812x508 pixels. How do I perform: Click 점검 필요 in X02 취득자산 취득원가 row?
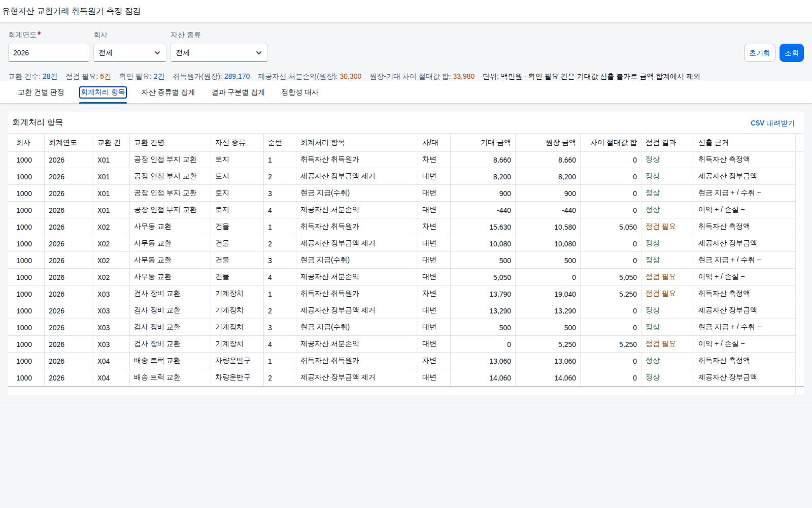click(661, 227)
